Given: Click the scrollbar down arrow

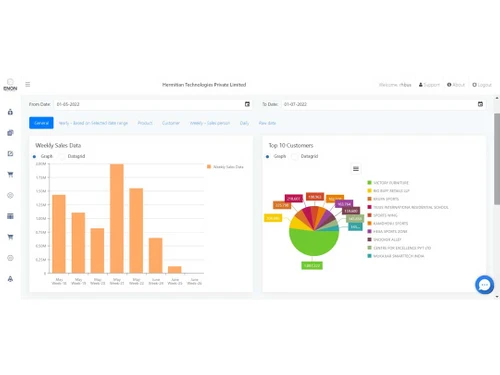Looking at the screenshot, I should [x=497, y=296].
